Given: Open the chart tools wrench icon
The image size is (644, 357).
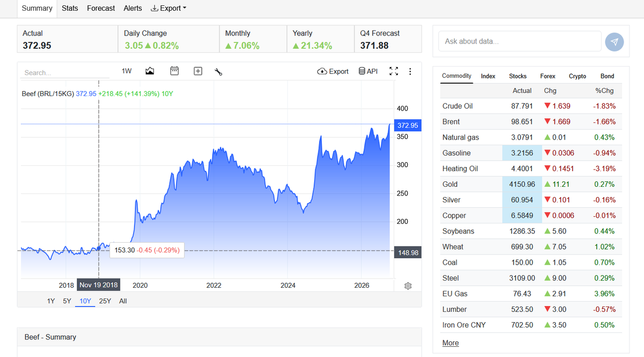Looking at the screenshot, I should tap(219, 72).
